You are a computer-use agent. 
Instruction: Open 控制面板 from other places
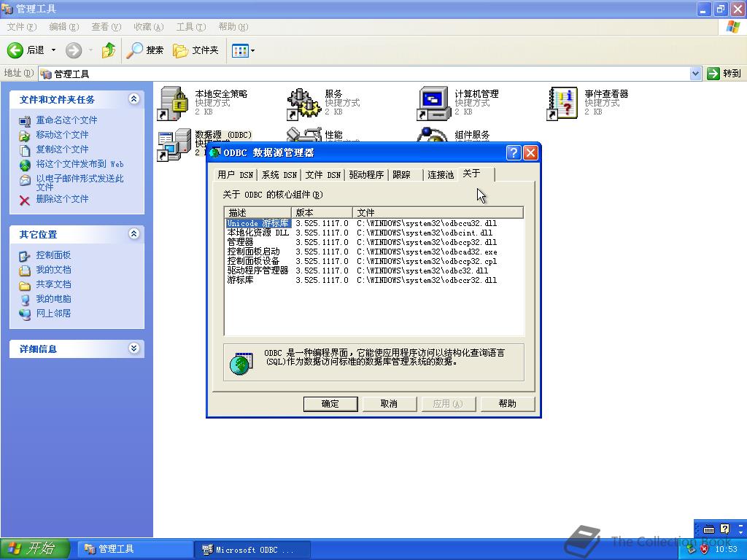coord(53,255)
